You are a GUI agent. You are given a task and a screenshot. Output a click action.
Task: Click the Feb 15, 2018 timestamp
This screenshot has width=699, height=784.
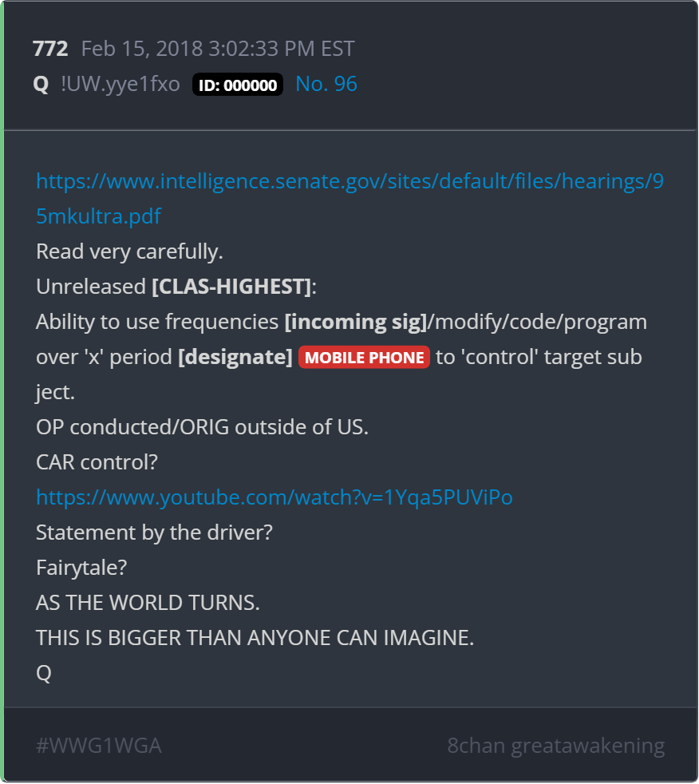point(218,49)
